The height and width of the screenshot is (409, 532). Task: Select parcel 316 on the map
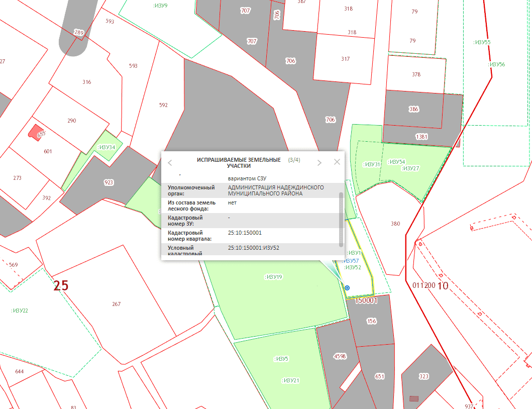[86, 82]
